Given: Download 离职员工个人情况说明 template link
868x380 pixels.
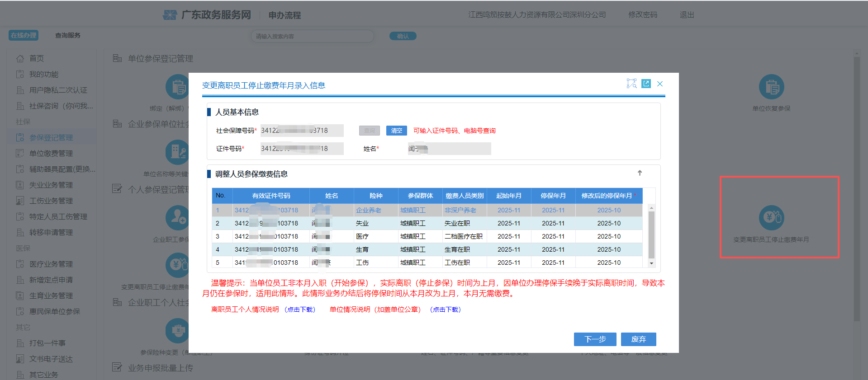Looking at the screenshot, I should pyautogui.click(x=300, y=310).
